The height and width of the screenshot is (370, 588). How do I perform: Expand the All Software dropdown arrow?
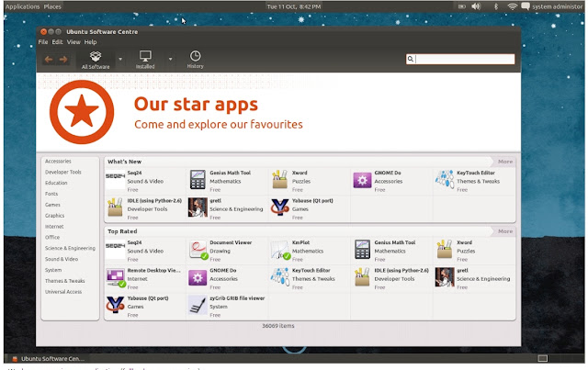click(120, 59)
